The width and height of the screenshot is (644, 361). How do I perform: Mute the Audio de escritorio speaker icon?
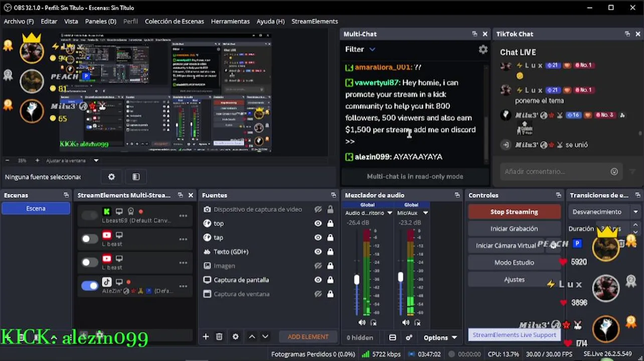(362, 322)
